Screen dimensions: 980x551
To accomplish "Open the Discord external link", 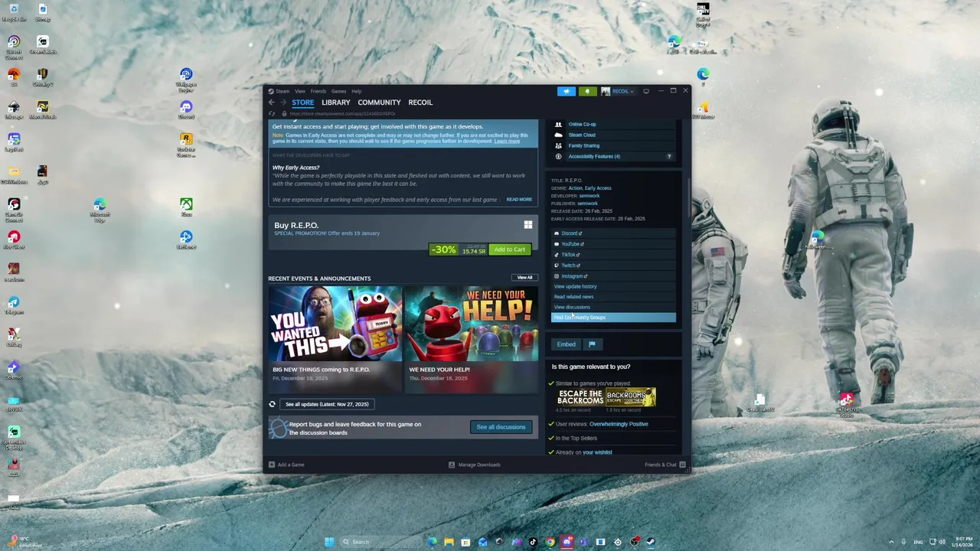I will (x=571, y=233).
